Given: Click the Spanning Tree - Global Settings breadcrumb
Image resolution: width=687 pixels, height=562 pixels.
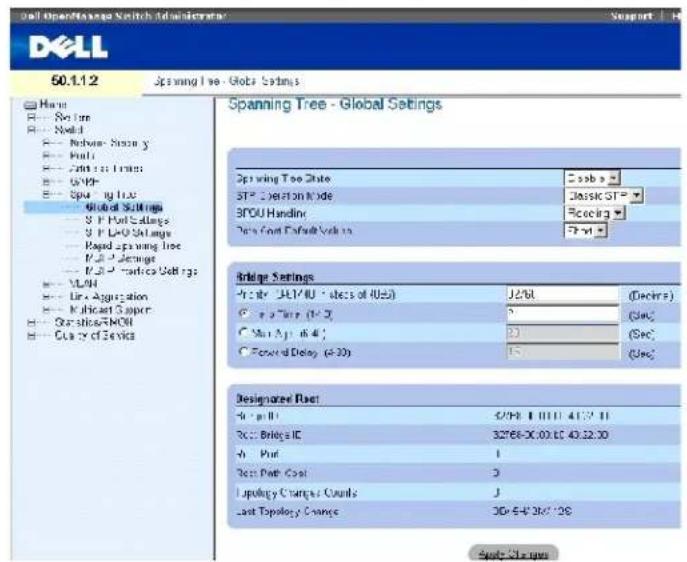Looking at the screenshot, I should [x=226, y=81].
